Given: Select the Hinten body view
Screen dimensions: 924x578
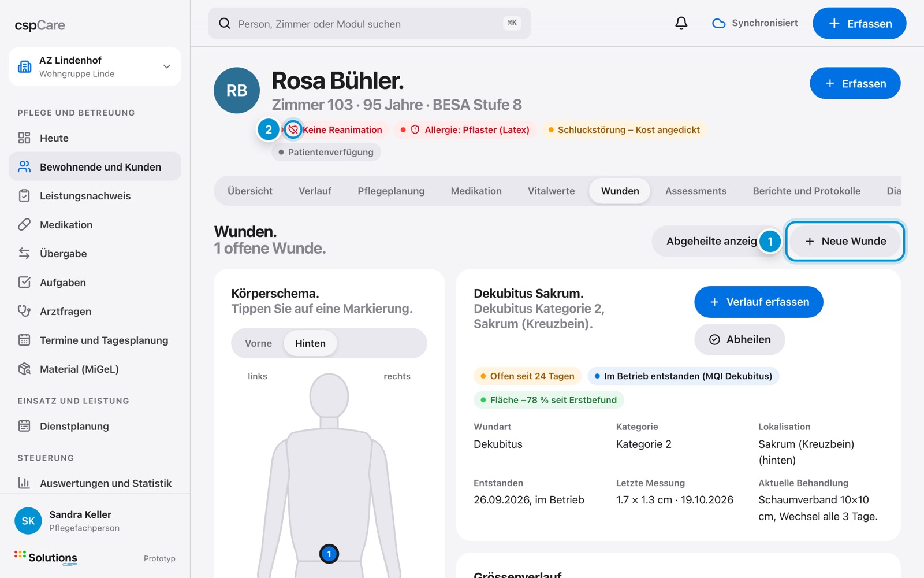Looking at the screenshot, I should [310, 343].
